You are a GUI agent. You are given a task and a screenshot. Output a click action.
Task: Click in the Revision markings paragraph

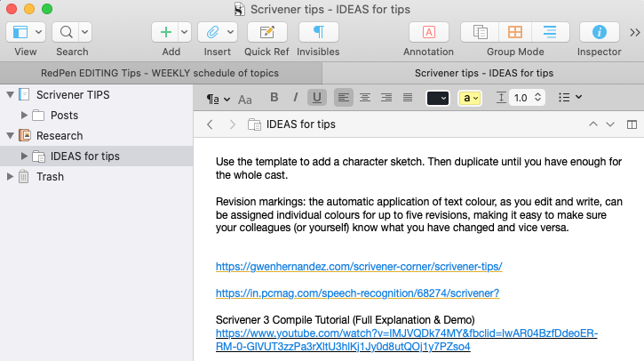point(419,214)
